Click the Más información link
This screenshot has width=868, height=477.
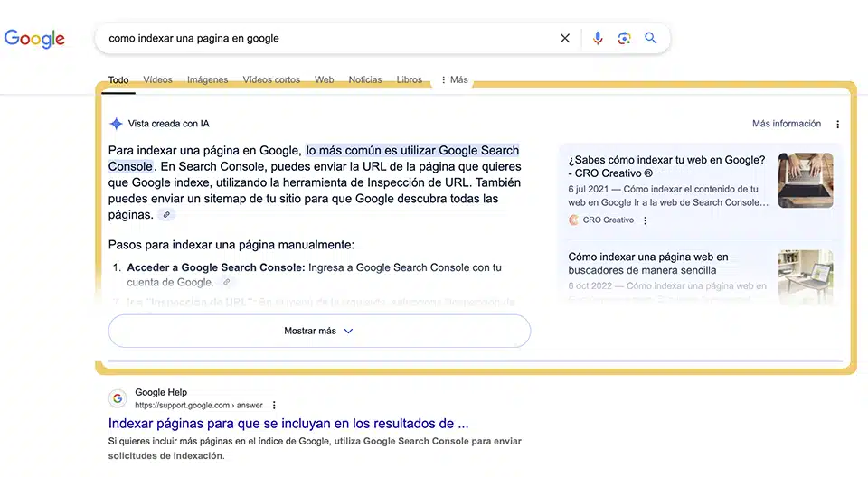[x=786, y=124]
